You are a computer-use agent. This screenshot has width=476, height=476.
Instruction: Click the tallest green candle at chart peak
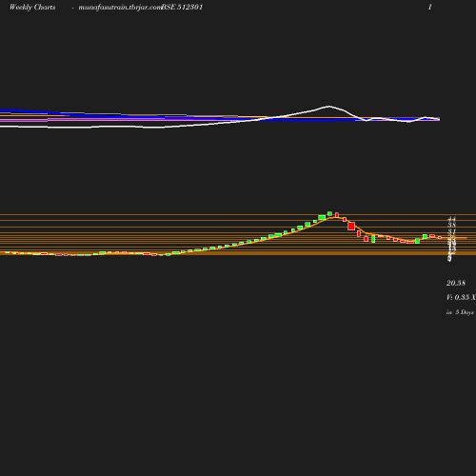tap(329, 213)
